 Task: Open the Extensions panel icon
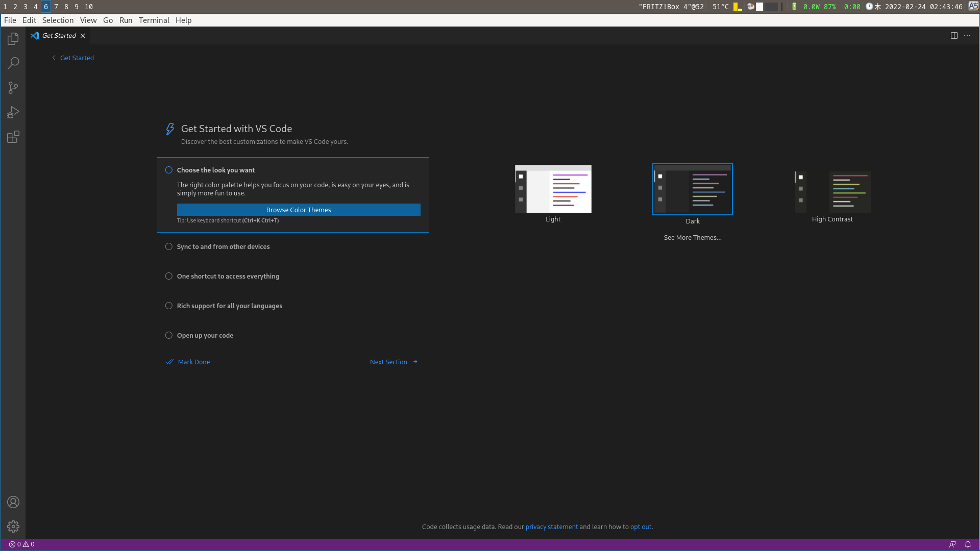pos(13,137)
